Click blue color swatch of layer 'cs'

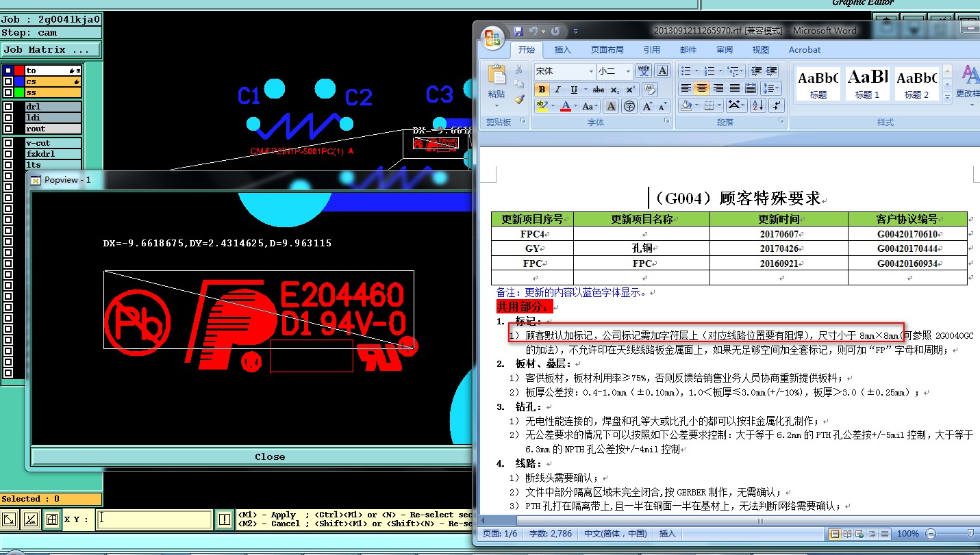(19, 81)
